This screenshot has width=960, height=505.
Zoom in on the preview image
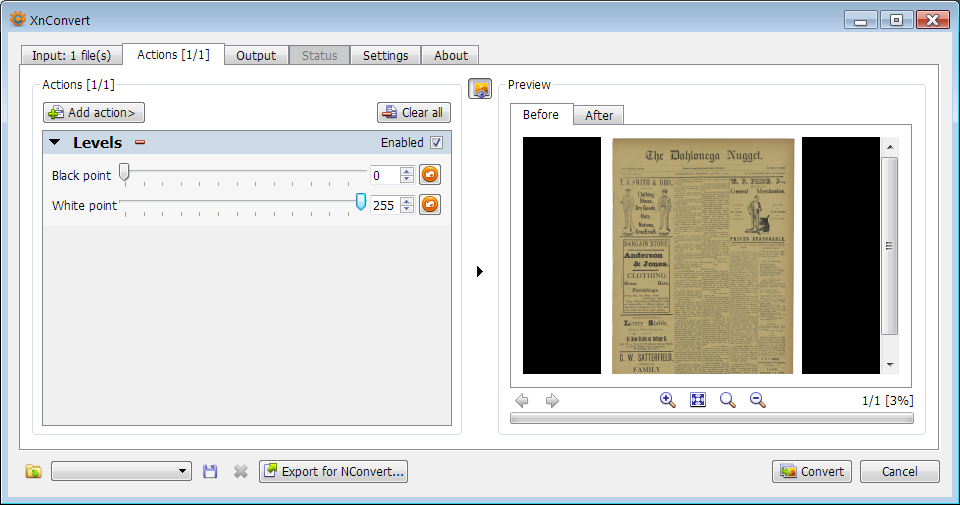[667, 400]
